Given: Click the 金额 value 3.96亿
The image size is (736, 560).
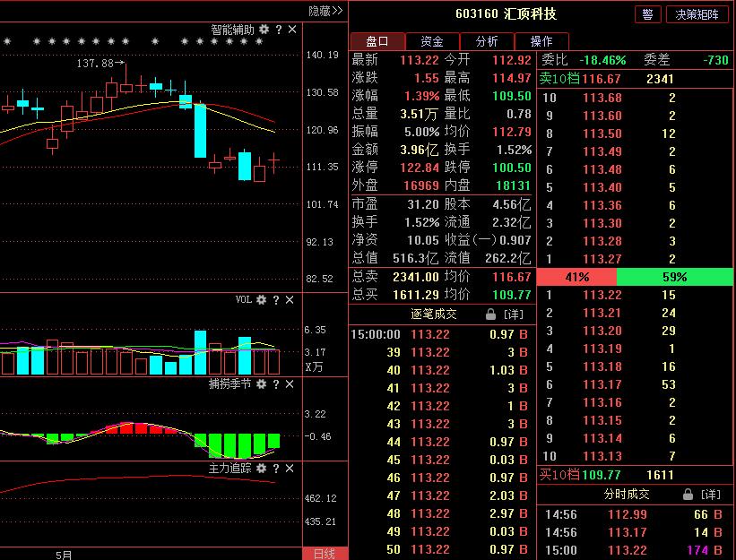Looking at the screenshot, I should [420, 150].
